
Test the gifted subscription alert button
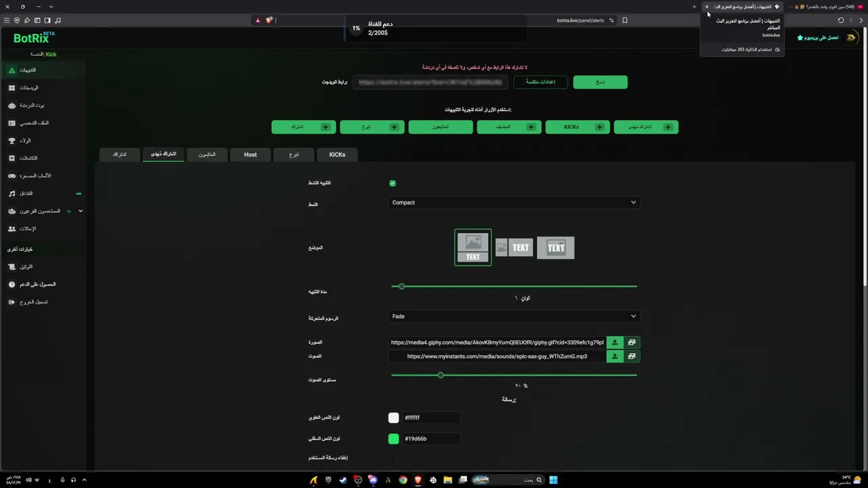pos(646,127)
